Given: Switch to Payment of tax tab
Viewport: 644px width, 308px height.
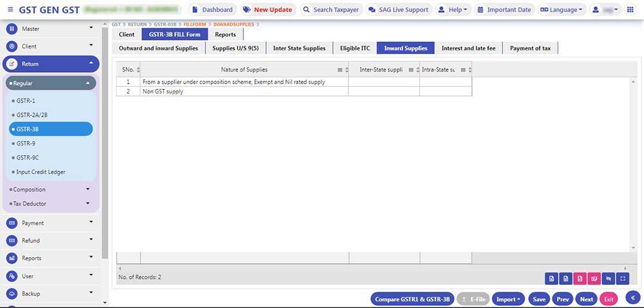Looking at the screenshot, I should (x=530, y=48).
